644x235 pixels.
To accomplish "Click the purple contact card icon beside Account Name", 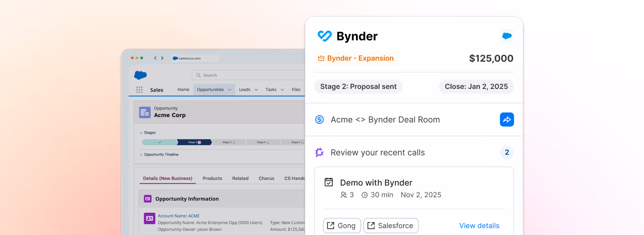I will tap(149, 218).
